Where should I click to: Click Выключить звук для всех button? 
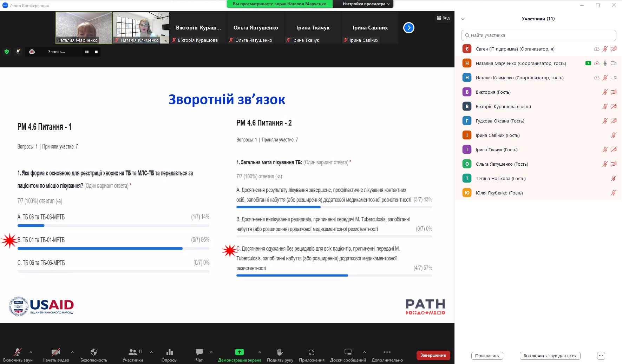550,356
